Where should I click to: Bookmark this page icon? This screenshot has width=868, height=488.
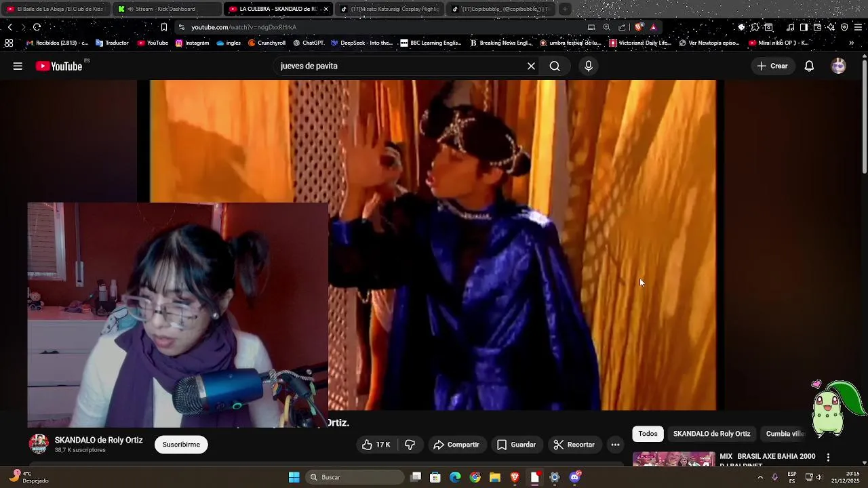tap(163, 27)
